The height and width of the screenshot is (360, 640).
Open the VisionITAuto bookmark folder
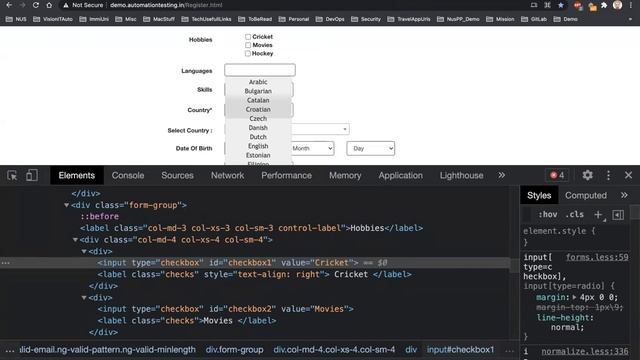coord(53,19)
